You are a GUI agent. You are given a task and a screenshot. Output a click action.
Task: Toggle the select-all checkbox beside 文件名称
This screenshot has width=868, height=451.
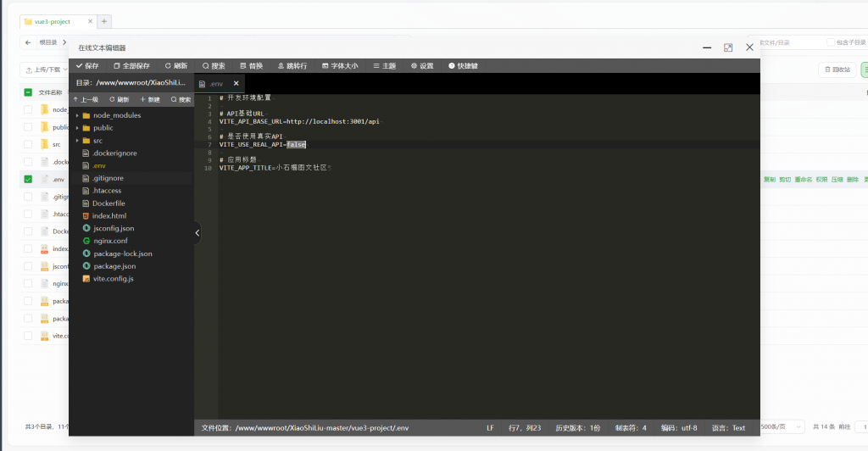click(28, 92)
